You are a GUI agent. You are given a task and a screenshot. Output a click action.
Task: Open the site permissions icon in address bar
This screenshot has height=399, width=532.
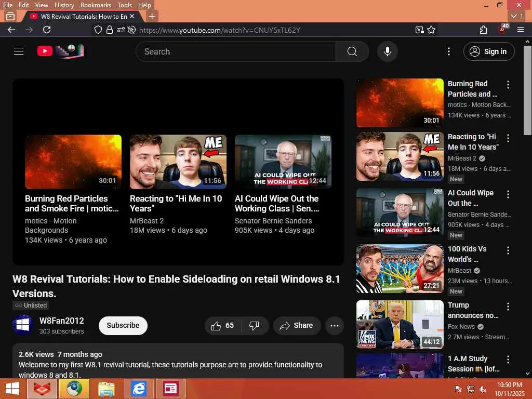pyautogui.click(x=121, y=30)
